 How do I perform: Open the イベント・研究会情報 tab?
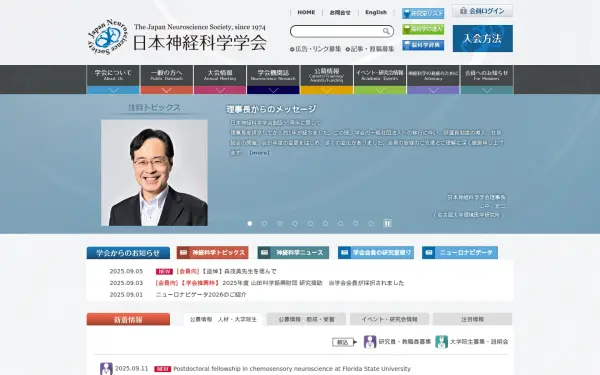[x=390, y=319]
